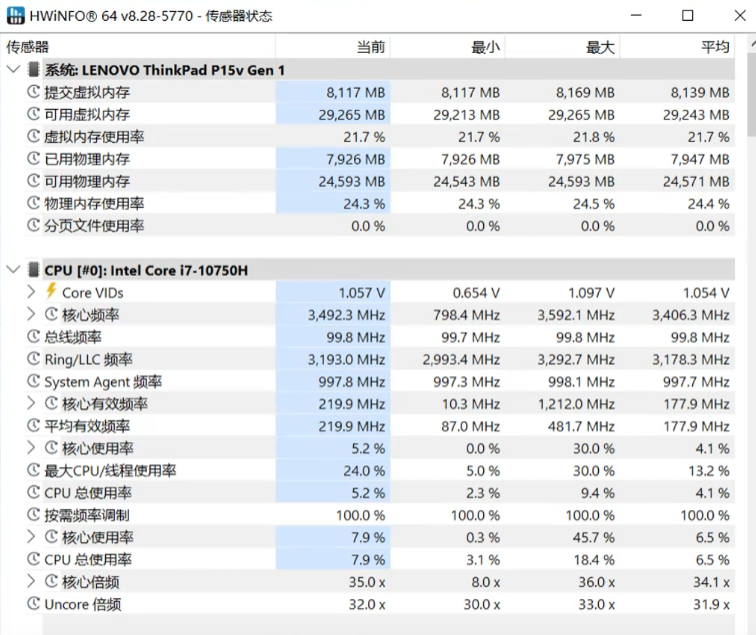The image size is (756, 635).
Task: Collapse the CPU [#0] Intel Core i7-10750H group
Action: pos(14,270)
